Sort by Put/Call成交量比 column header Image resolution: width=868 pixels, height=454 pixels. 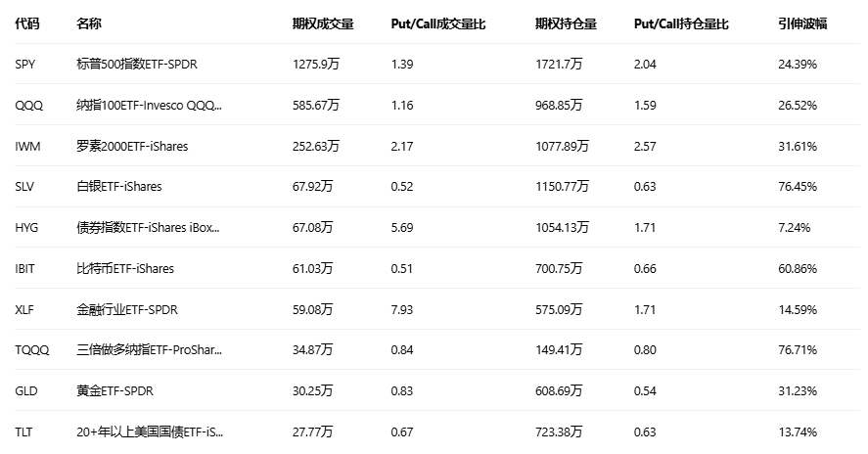[437, 23]
